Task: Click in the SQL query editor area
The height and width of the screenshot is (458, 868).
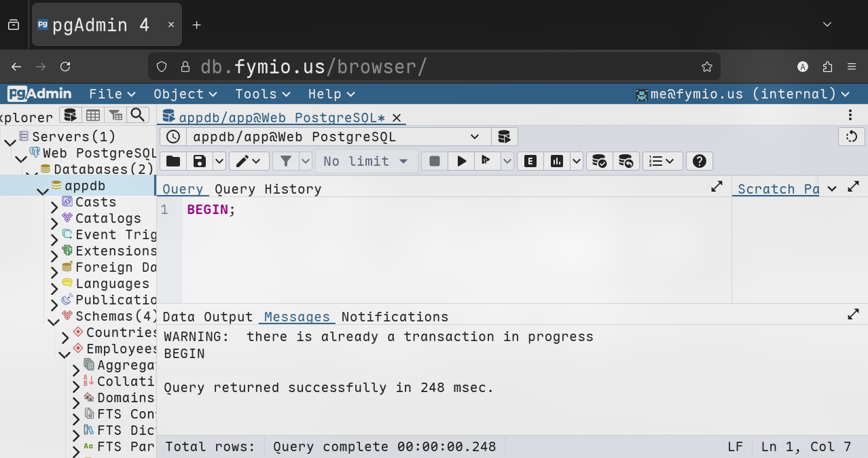Action: tap(455, 251)
